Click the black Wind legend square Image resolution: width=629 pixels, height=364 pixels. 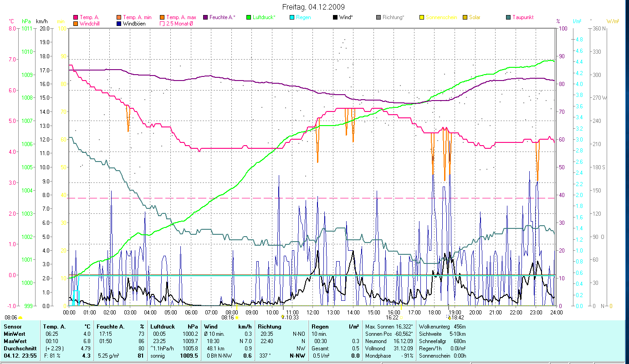(335, 18)
